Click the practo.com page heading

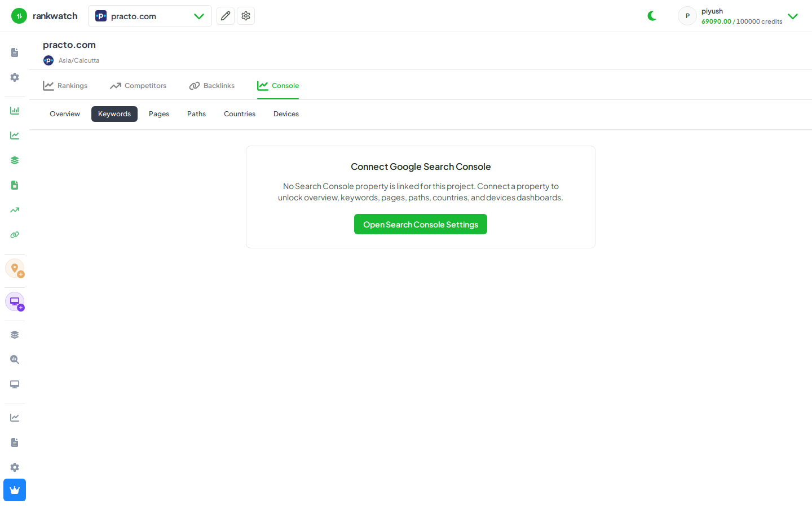pos(69,45)
